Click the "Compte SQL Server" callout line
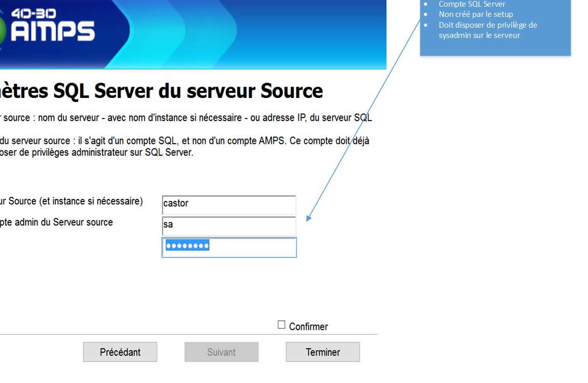588x383 pixels. 472,4
